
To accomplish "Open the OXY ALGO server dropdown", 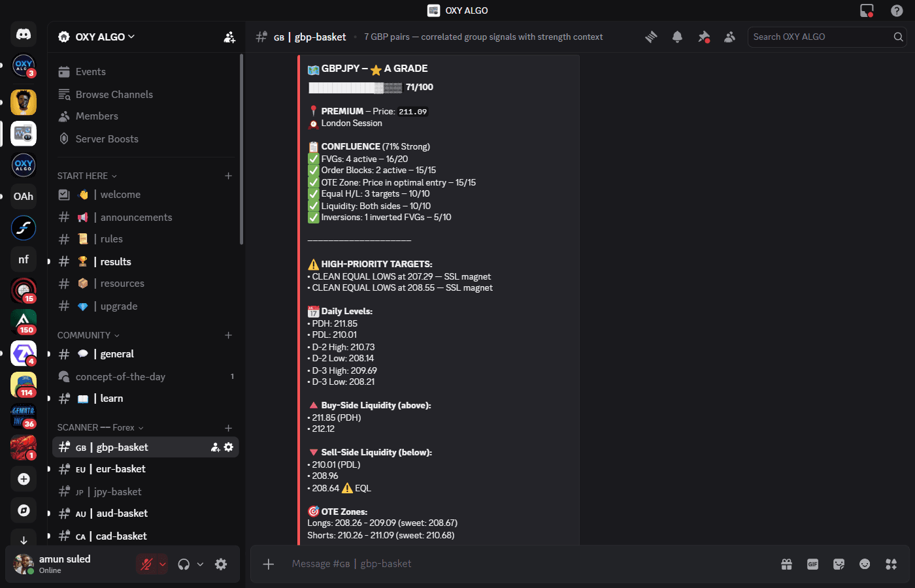I will click(97, 37).
